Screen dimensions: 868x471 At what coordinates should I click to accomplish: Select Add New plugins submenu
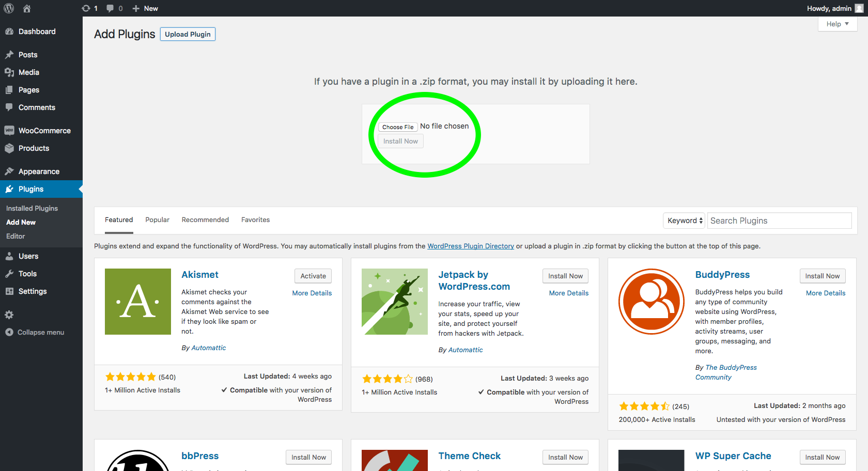pos(21,222)
